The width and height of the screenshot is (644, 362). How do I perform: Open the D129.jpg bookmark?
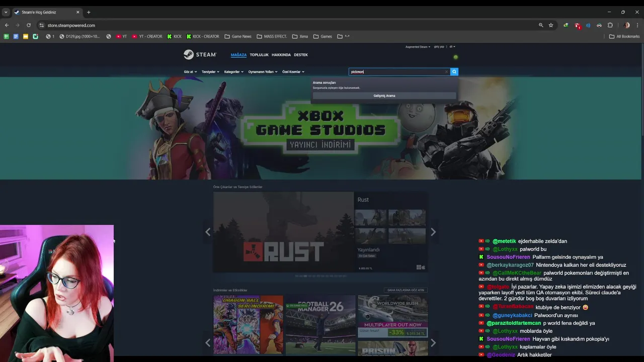tap(79, 36)
